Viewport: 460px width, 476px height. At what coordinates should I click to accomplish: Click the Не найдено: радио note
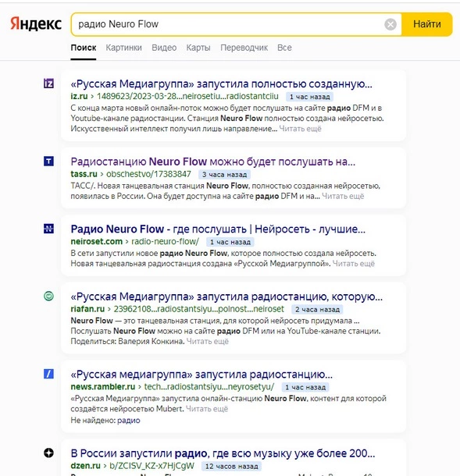pyautogui.click(x=105, y=420)
